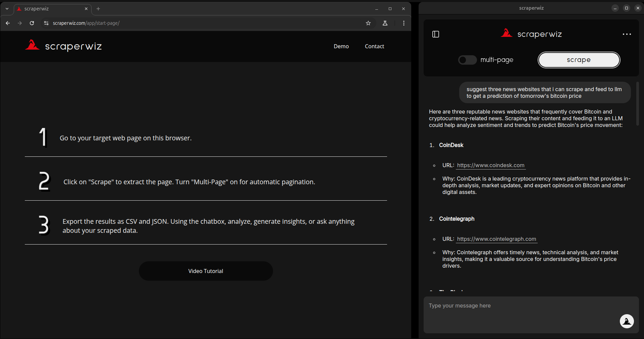Click the Video Tutorial button

tap(206, 271)
